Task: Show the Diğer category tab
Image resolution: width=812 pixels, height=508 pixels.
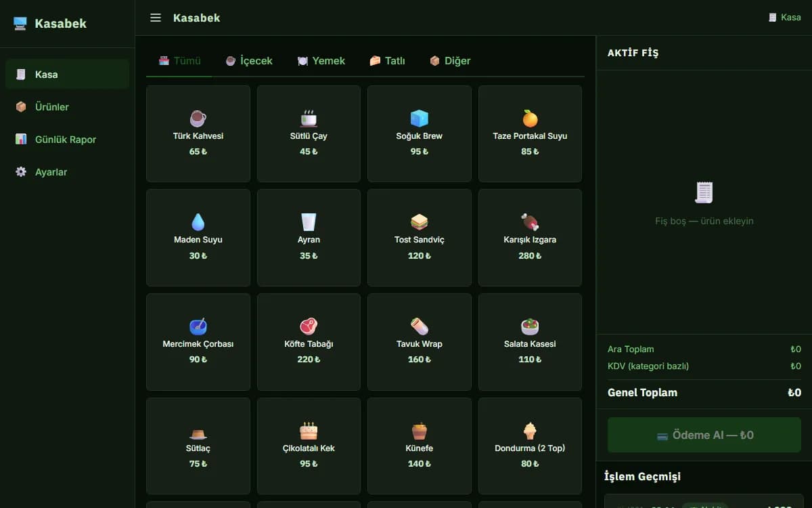Action: tap(450, 61)
